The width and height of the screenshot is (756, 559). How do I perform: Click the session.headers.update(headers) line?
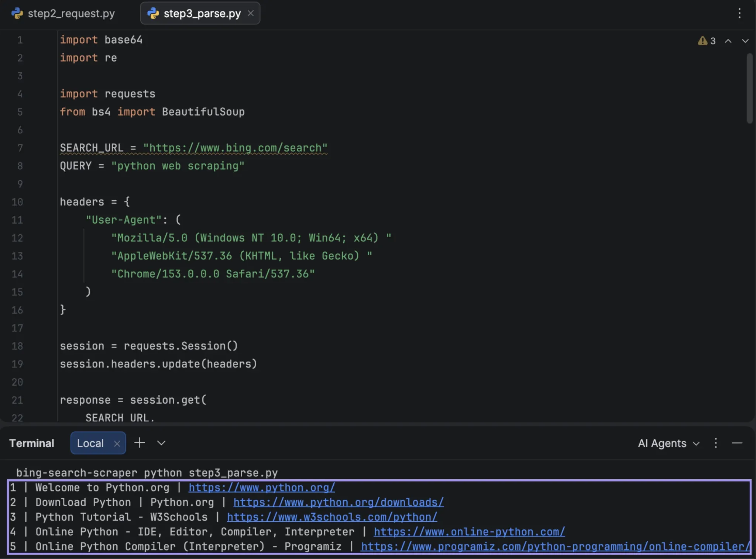(x=158, y=364)
